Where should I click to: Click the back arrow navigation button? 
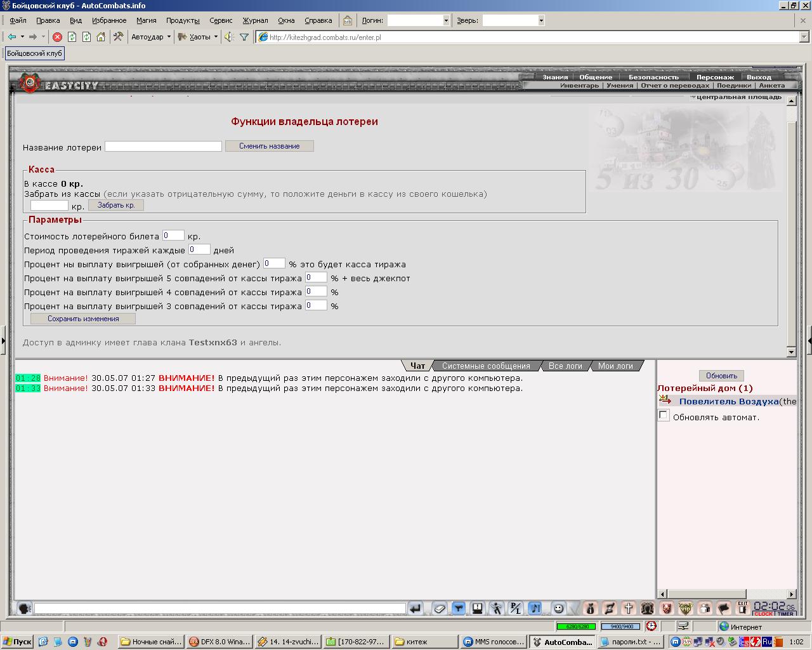click(x=12, y=37)
